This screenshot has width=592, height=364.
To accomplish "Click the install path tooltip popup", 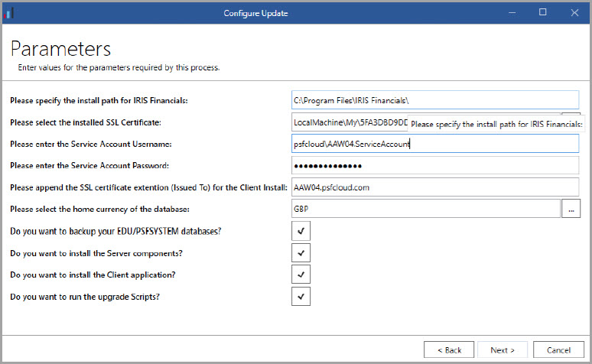I will 497,125.
